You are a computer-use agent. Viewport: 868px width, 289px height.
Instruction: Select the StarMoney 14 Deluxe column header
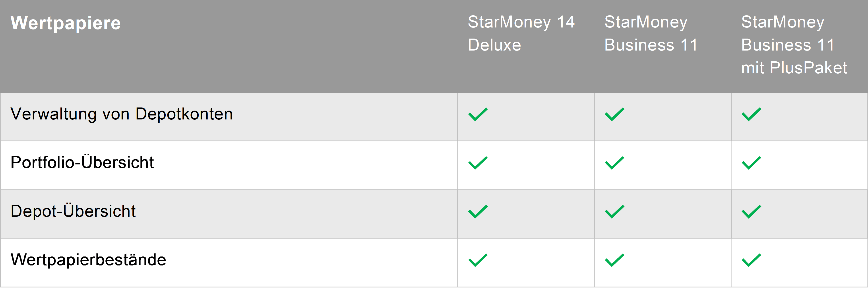pos(521,33)
